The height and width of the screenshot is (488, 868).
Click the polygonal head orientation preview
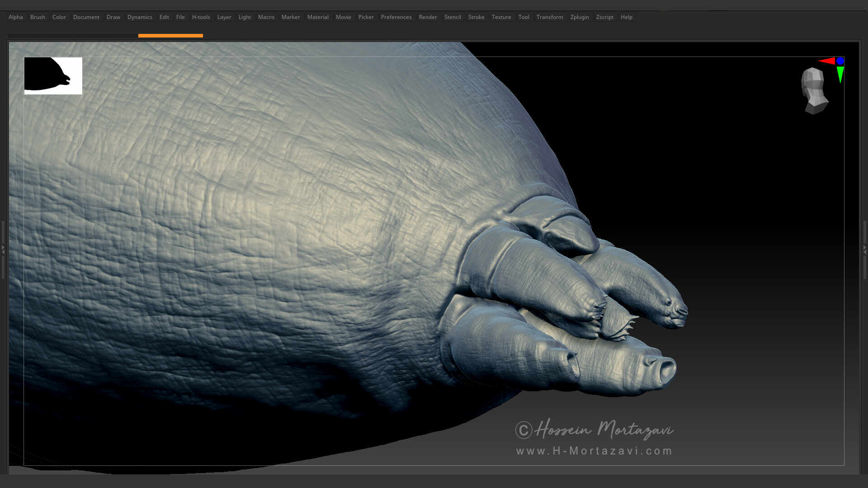click(x=815, y=90)
